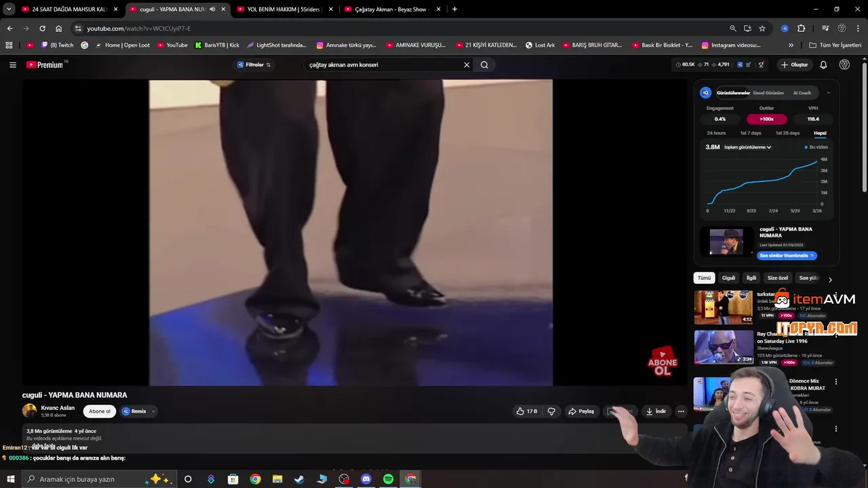Open the Filtreler filter dropdown

254,65
